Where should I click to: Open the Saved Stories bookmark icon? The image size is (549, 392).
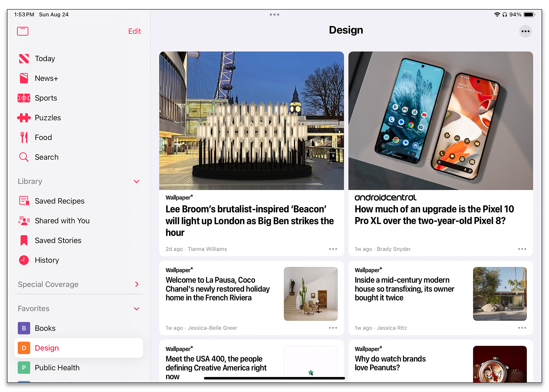(24, 240)
